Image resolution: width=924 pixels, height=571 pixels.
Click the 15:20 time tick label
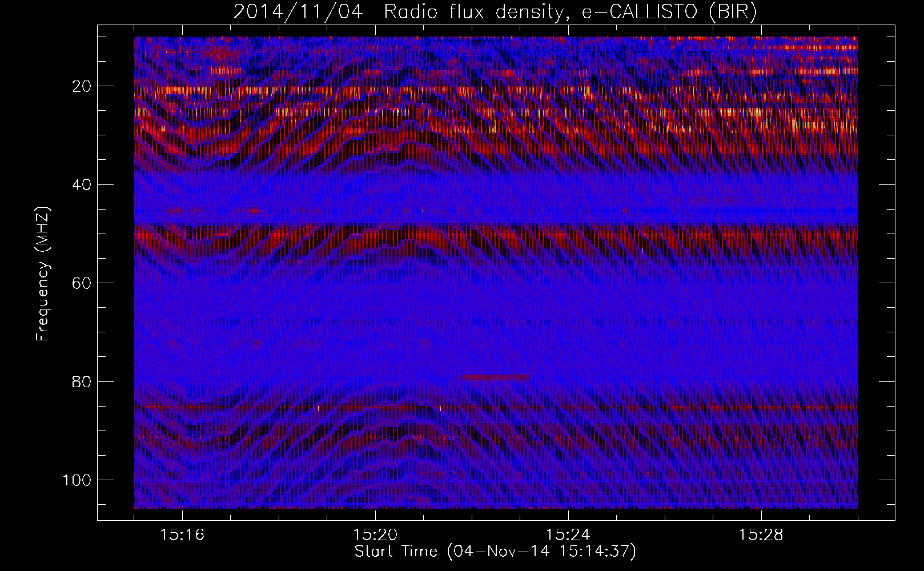coord(375,535)
